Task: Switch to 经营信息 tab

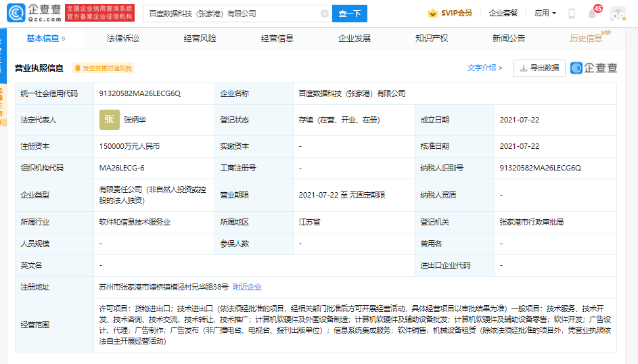Action: click(x=277, y=39)
